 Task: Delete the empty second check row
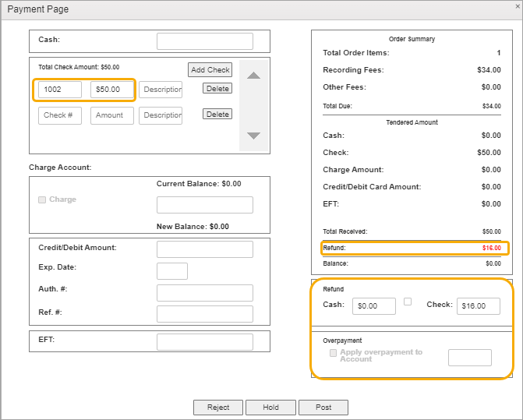point(217,114)
